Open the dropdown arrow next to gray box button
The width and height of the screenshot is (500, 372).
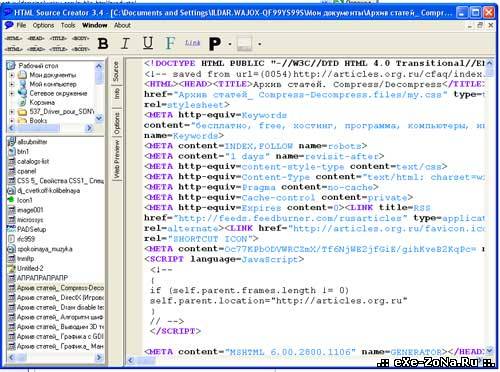pyautogui.click(x=259, y=44)
